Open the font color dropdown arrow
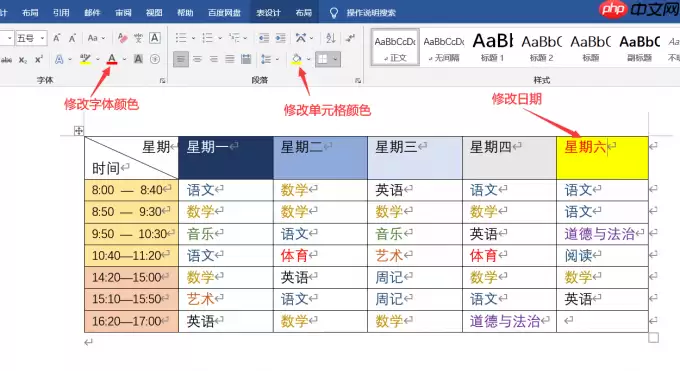Viewport: 680px width, 371px height. click(124, 59)
